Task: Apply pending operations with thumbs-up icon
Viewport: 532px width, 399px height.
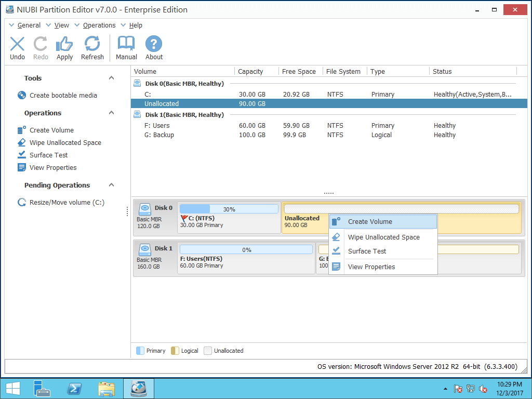Action: [64, 44]
